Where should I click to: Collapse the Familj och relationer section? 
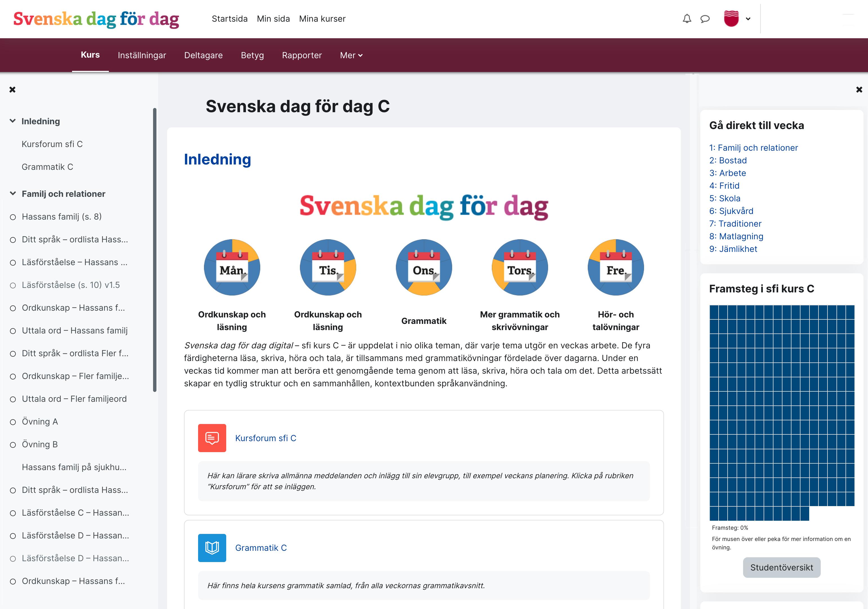pyautogui.click(x=13, y=193)
